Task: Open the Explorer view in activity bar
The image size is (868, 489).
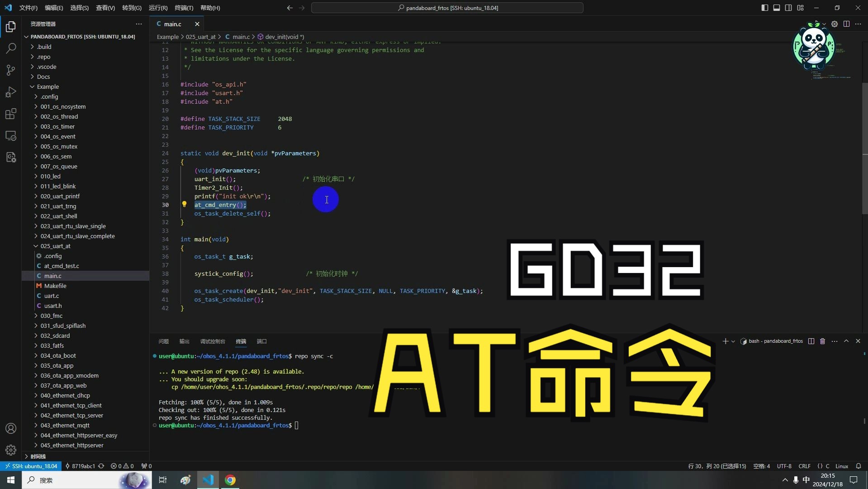Action: coord(11,27)
